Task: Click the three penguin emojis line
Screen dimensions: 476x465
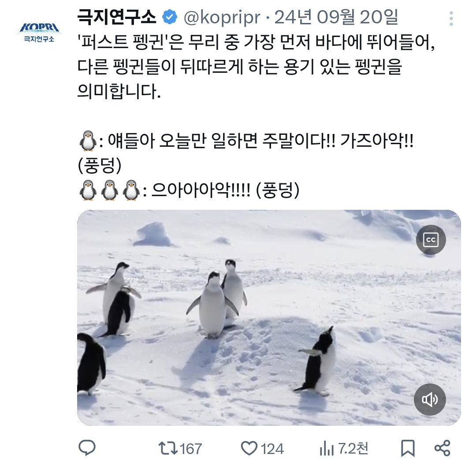Action: [x=189, y=190]
